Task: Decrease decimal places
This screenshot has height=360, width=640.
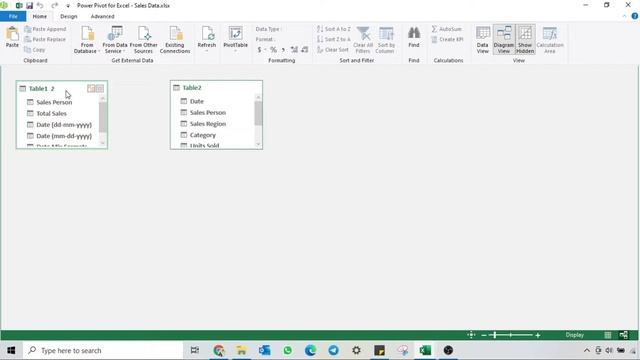Action: click(x=304, y=50)
